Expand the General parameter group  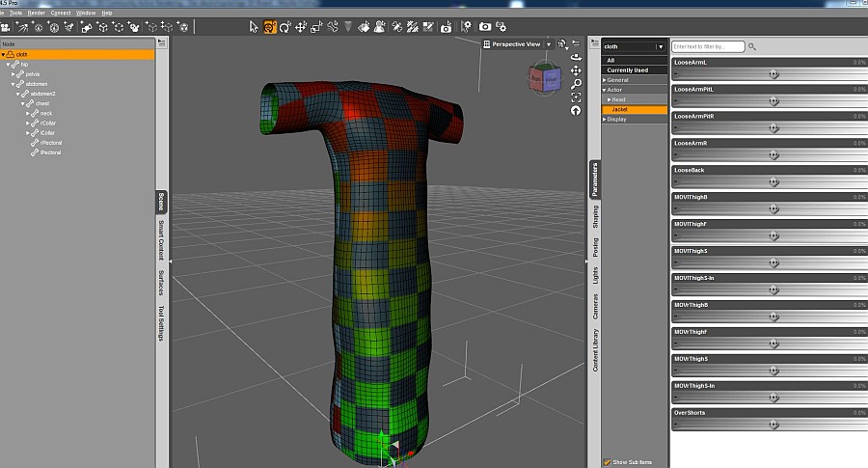(605, 80)
